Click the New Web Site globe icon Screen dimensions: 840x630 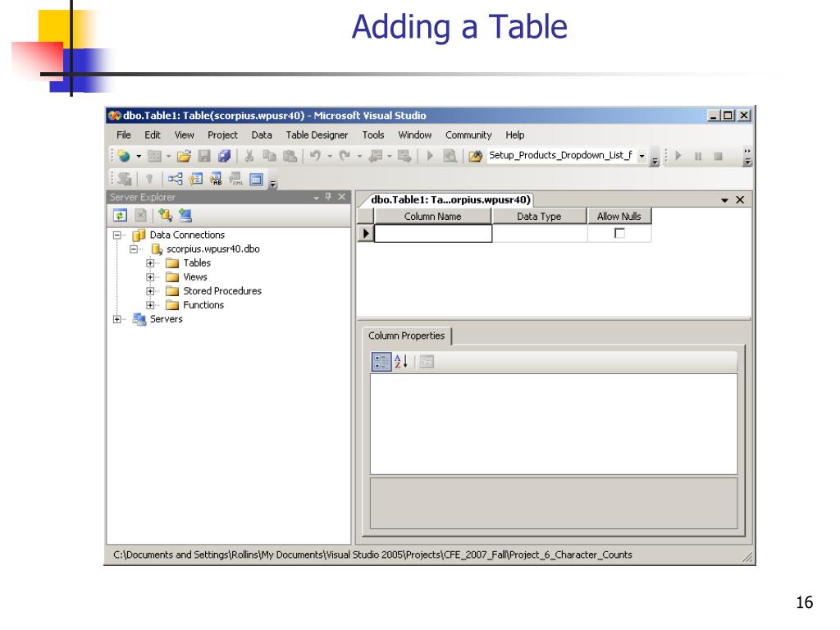(x=124, y=156)
